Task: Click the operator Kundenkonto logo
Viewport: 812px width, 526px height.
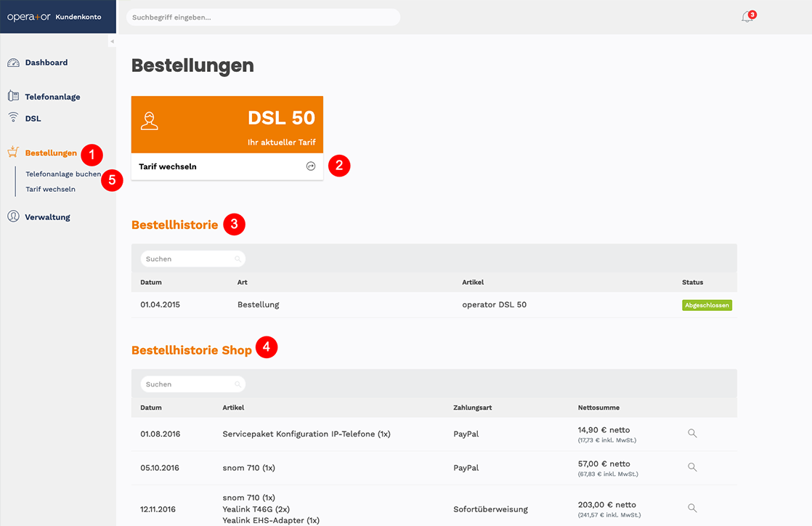Action: pos(54,17)
